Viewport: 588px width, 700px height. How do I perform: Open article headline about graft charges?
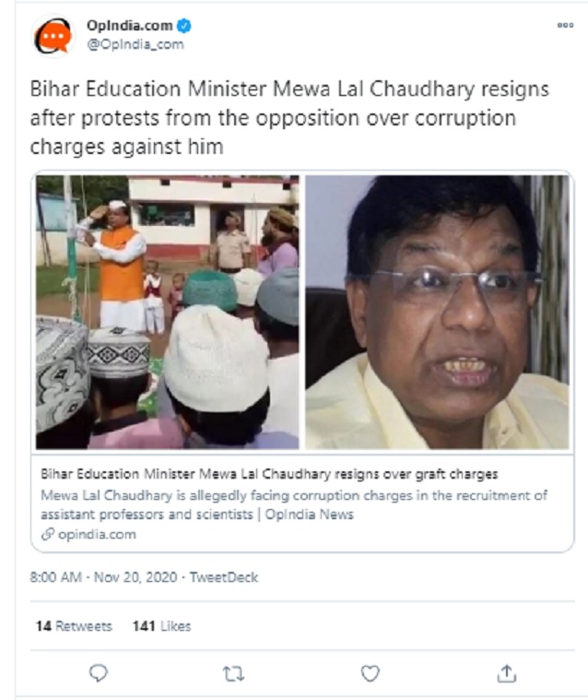click(269, 474)
